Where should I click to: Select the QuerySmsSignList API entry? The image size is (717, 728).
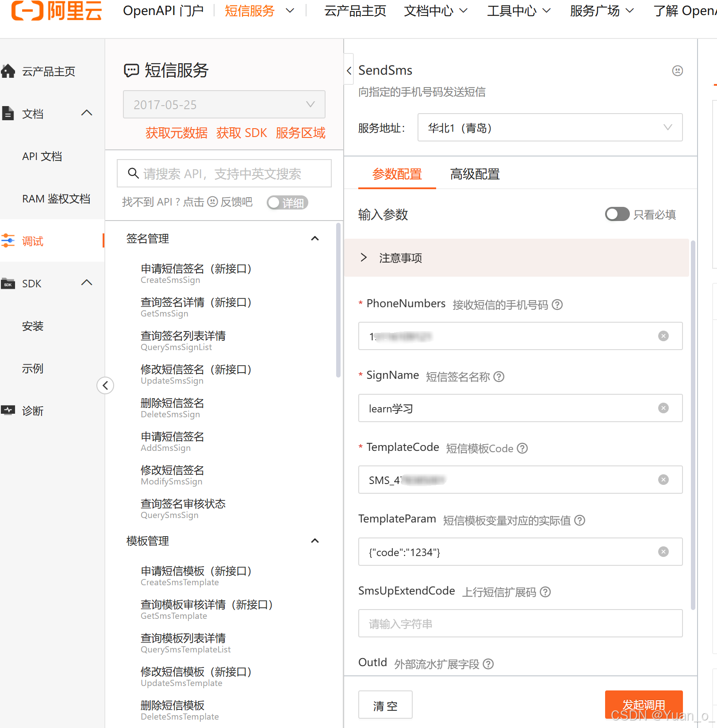(183, 341)
